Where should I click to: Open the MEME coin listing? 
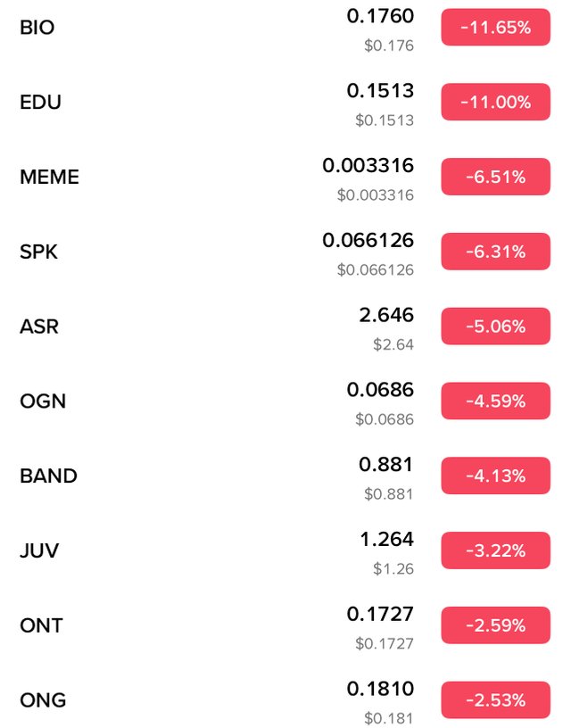click(x=285, y=178)
